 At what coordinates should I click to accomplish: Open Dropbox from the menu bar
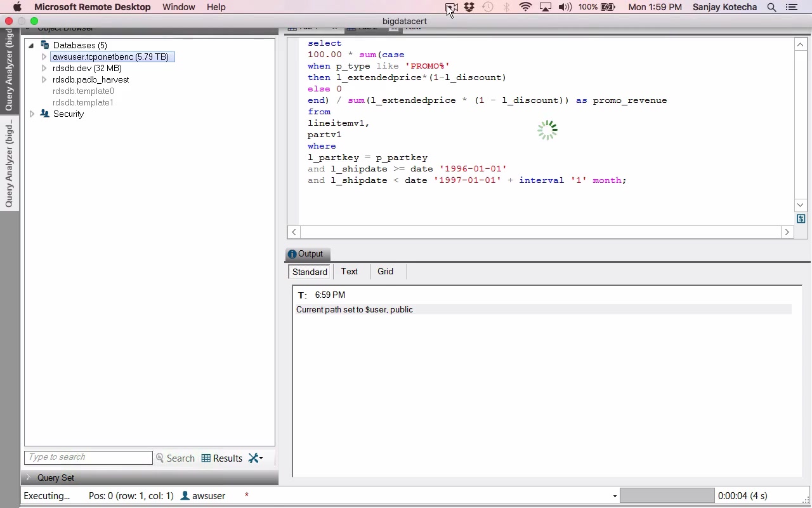469,7
